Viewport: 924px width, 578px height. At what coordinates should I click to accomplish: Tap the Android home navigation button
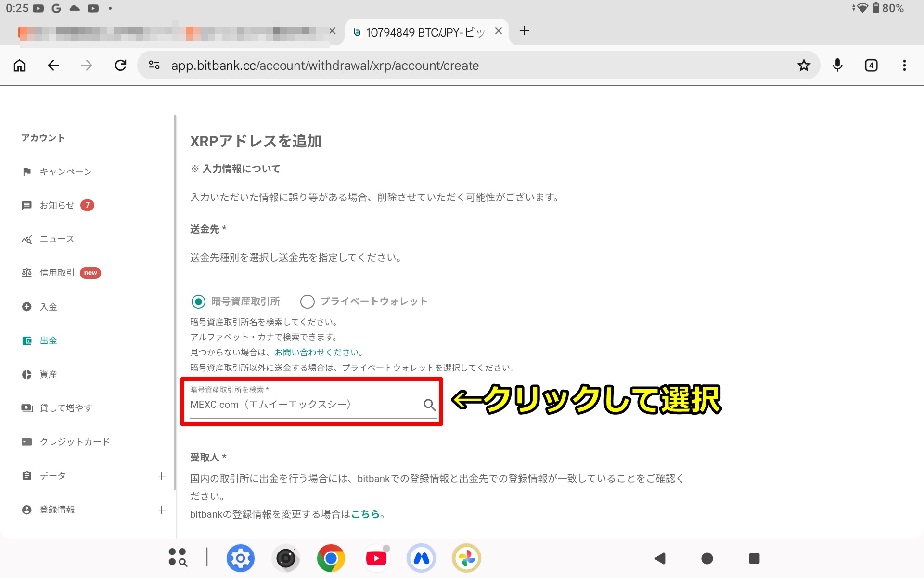click(x=707, y=558)
